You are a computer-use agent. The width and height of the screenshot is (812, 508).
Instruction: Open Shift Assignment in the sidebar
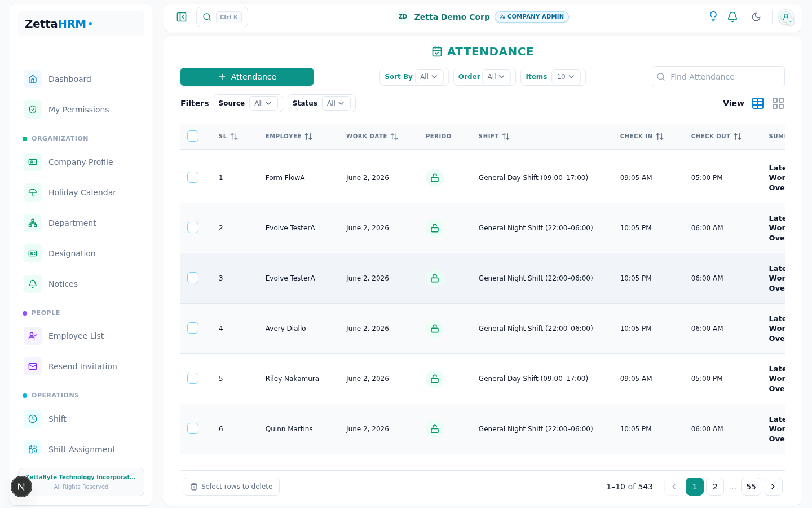[x=81, y=449]
